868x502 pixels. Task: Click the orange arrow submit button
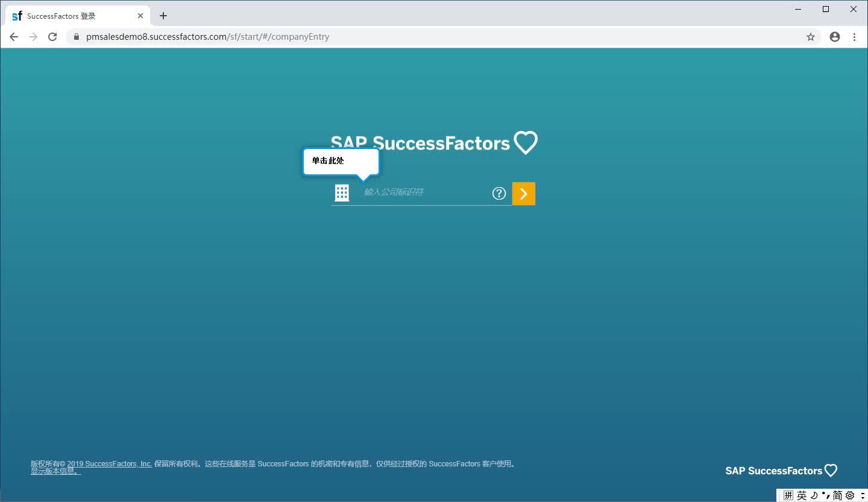click(x=524, y=194)
